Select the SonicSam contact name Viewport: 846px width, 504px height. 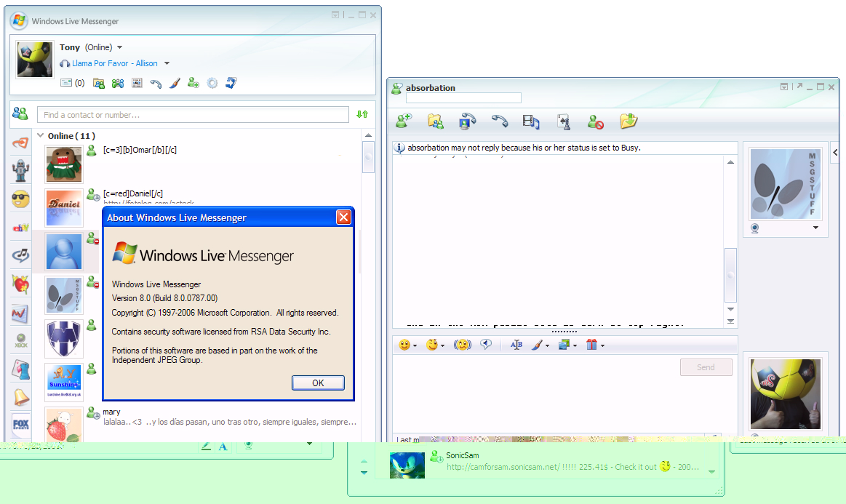463,455
